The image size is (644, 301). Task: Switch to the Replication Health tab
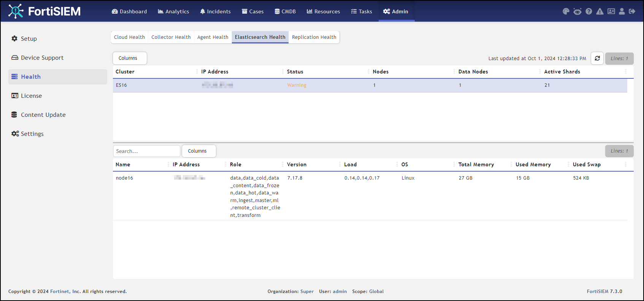coord(314,37)
